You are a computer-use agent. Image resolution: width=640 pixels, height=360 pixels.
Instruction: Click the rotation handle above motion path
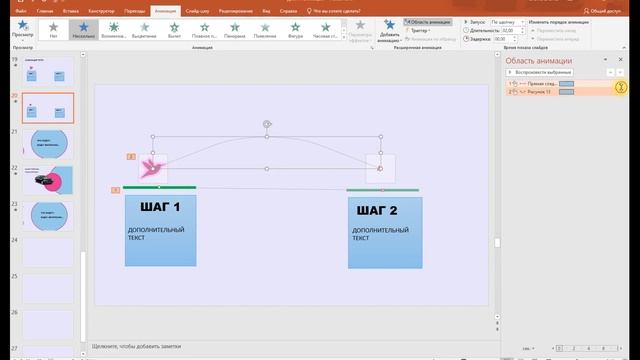(x=267, y=124)
